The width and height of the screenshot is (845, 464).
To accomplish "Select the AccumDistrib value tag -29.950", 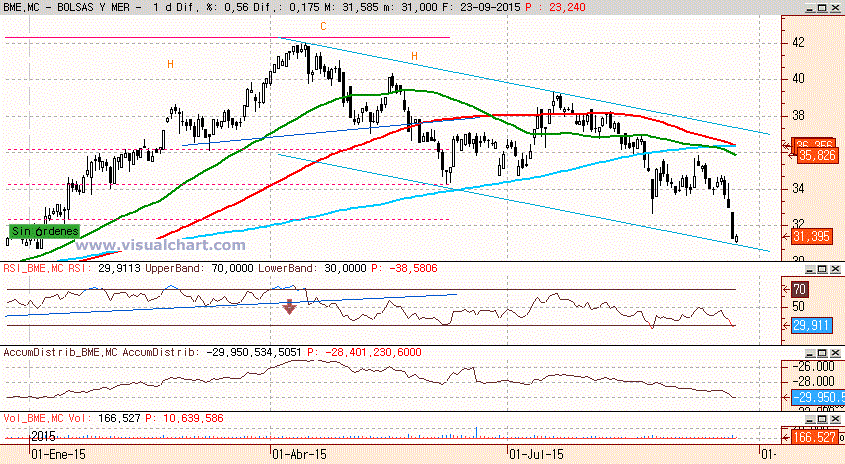I will (818, 397).
